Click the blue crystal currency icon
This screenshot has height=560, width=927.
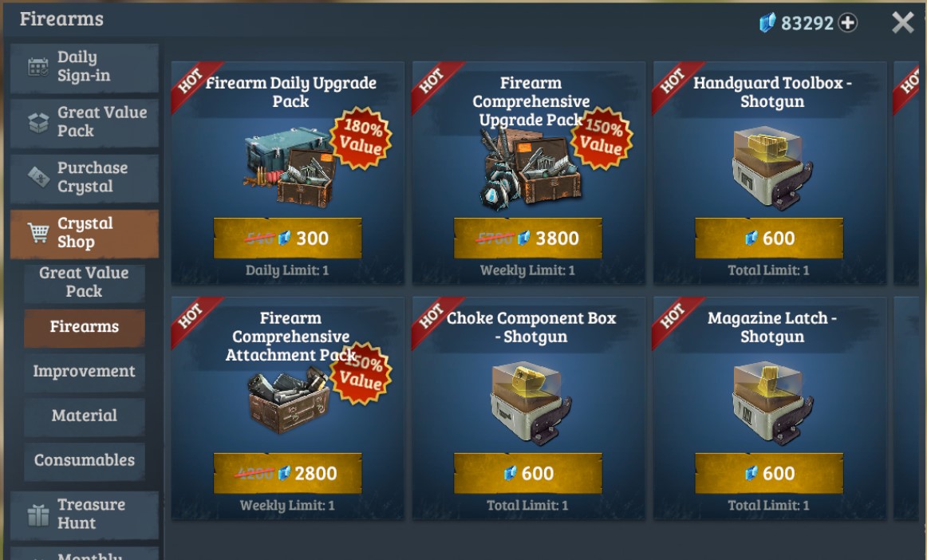coord(767,23)
